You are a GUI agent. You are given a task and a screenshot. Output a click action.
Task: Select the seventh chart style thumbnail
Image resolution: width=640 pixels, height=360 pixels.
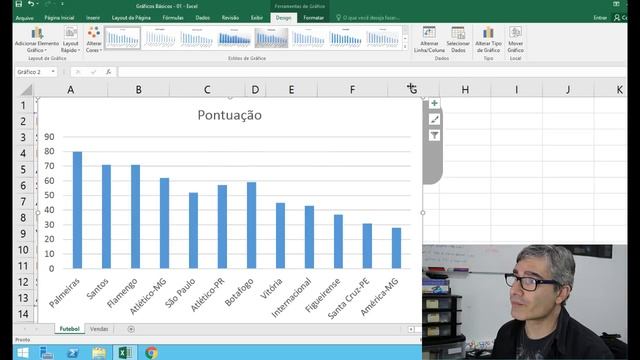click(345, 38)
